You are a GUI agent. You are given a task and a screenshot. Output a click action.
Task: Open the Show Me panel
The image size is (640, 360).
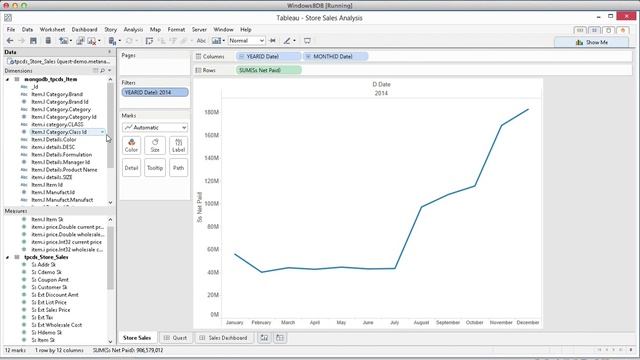pyautogui.click(x=591, y=42)
